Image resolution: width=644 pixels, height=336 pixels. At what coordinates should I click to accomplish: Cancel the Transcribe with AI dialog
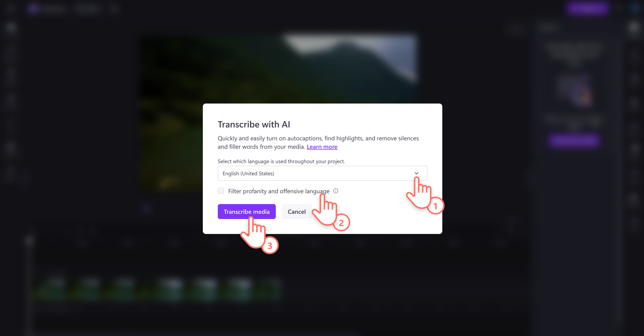297,212
